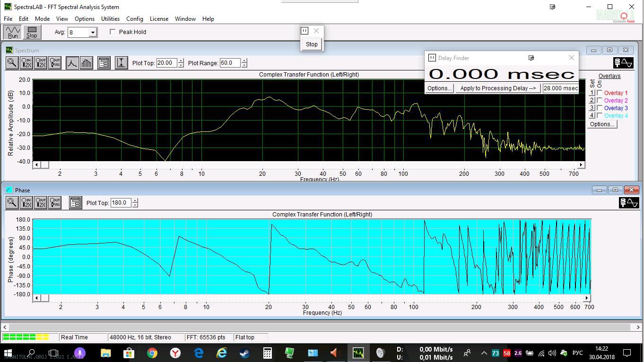The height and width of the screenshot is (362, 644).
Task: Decrease Plot Range value
Action: tap(244, 65)
